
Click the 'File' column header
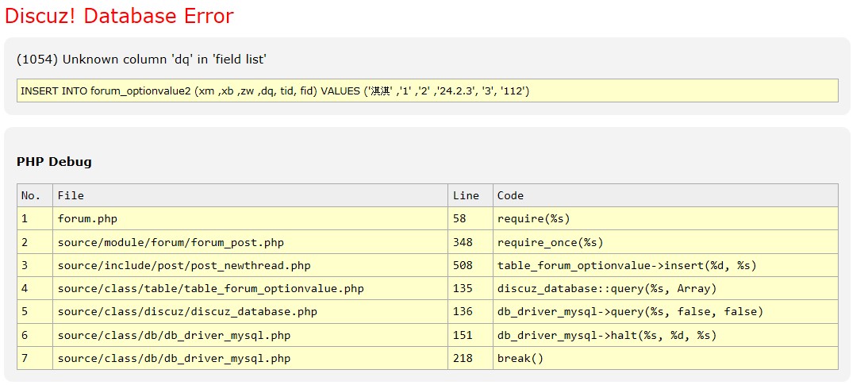[x=250, y=195]
